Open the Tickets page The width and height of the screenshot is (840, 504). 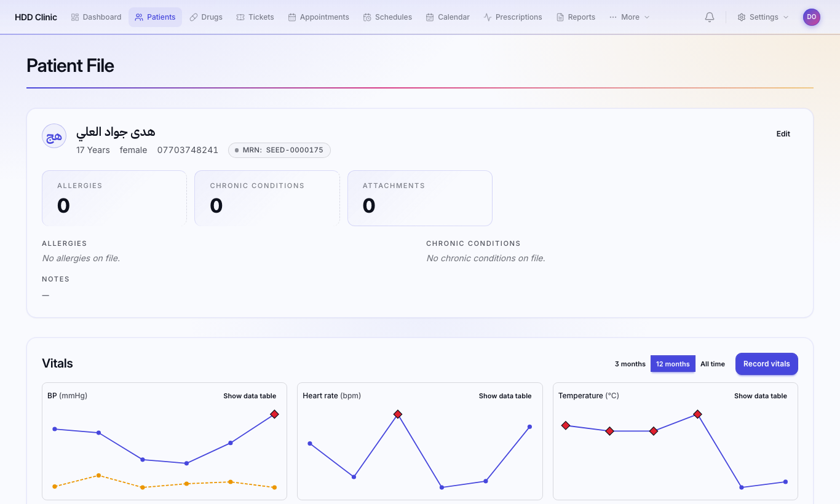click(x=255, y=17)
